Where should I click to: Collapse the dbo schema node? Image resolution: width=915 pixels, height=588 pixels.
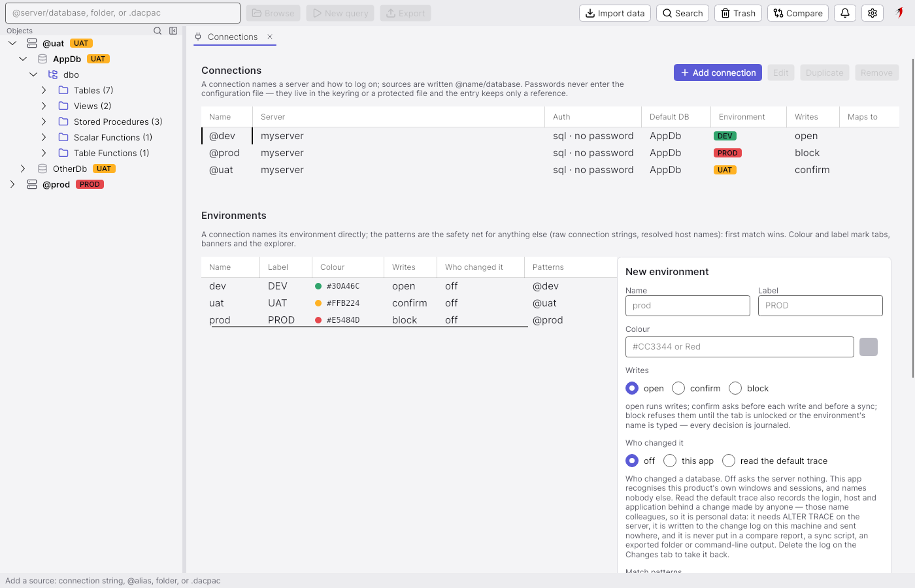point(33,74)
